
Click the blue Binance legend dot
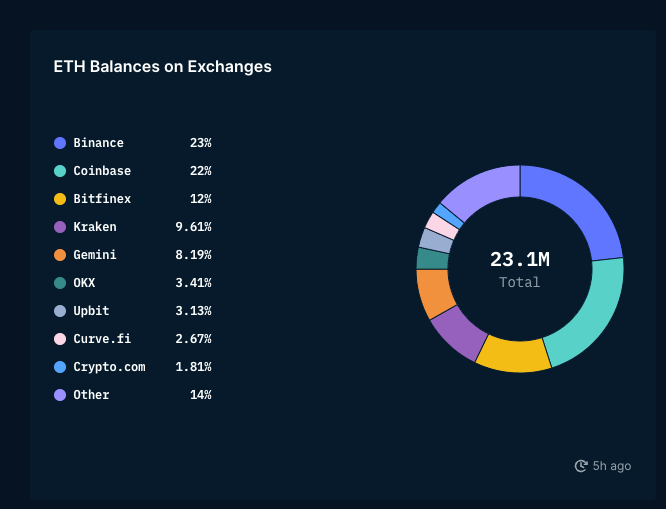(60, 143)
